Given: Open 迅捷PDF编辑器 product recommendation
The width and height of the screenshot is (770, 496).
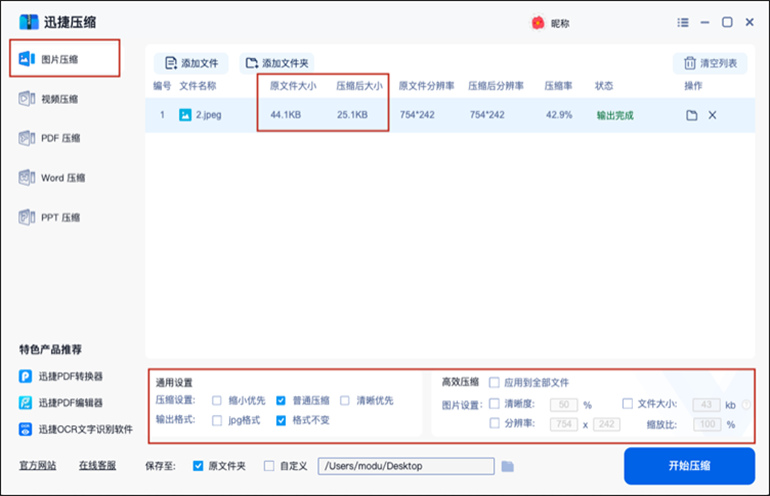Looking at the screenshot, I should [61, 403].
